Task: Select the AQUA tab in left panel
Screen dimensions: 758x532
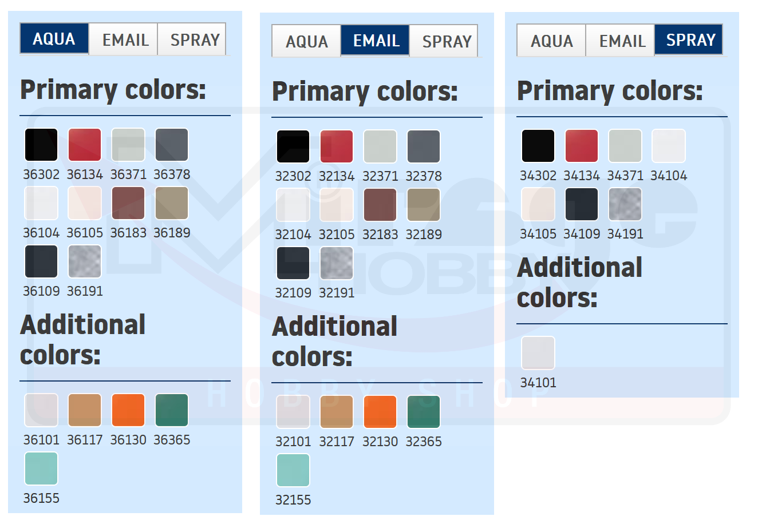Action: [x=54, y=39]
